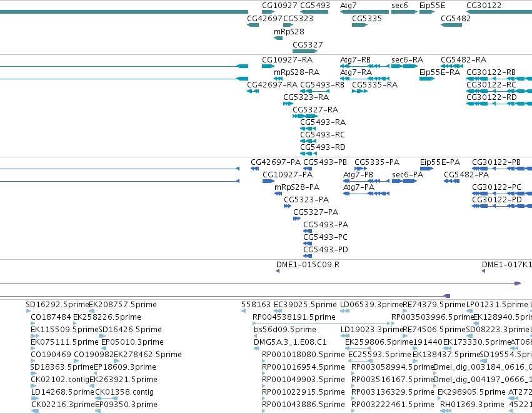Open protein CG10927-PA label
This screenshot has width=532, height=414.
288,175
